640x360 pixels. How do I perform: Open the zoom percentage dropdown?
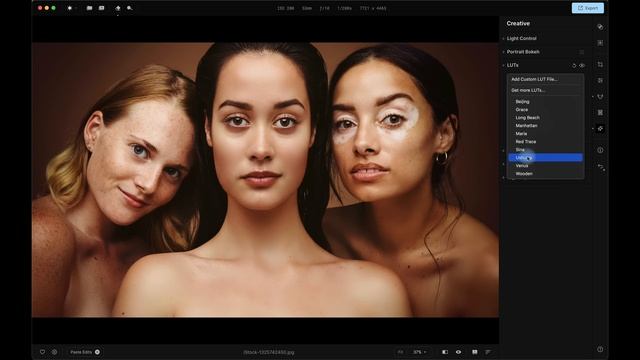(x=419, y=352)
